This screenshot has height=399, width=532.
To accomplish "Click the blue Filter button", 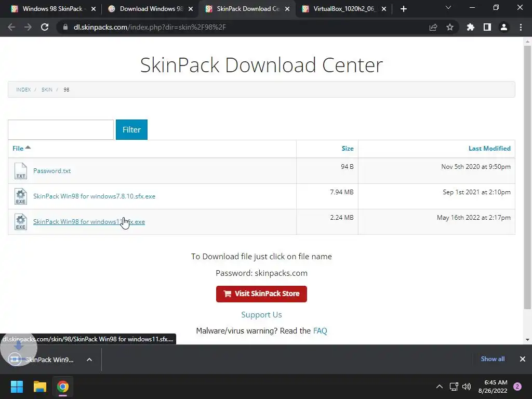I will [x=131, y=129].
